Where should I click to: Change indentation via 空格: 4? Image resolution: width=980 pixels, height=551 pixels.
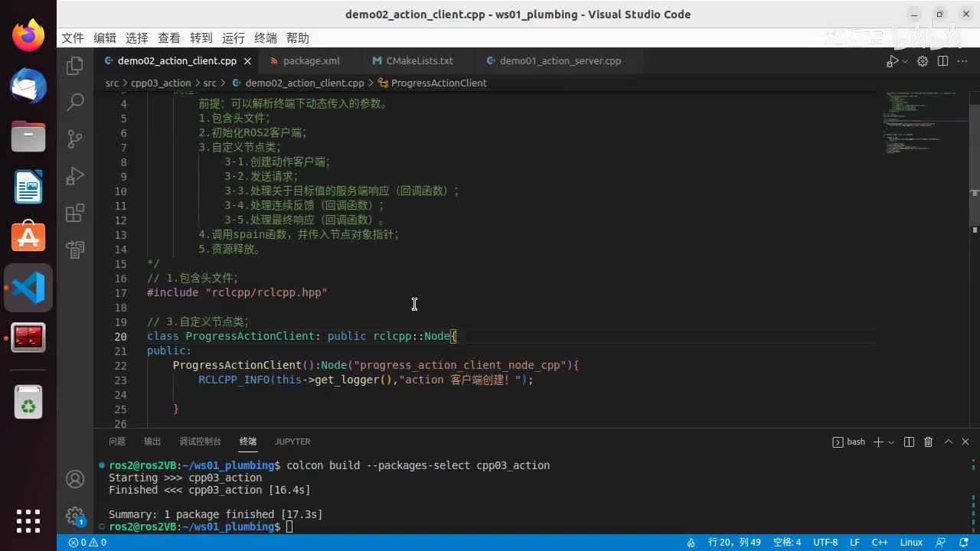[787, 543]
